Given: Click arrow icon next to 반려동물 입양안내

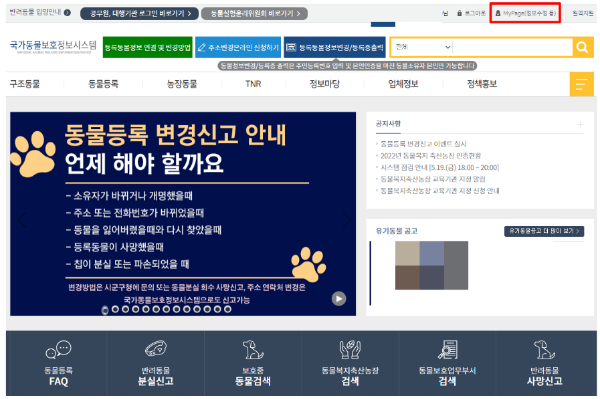Looking at the screenshot, I should (67, 13).
